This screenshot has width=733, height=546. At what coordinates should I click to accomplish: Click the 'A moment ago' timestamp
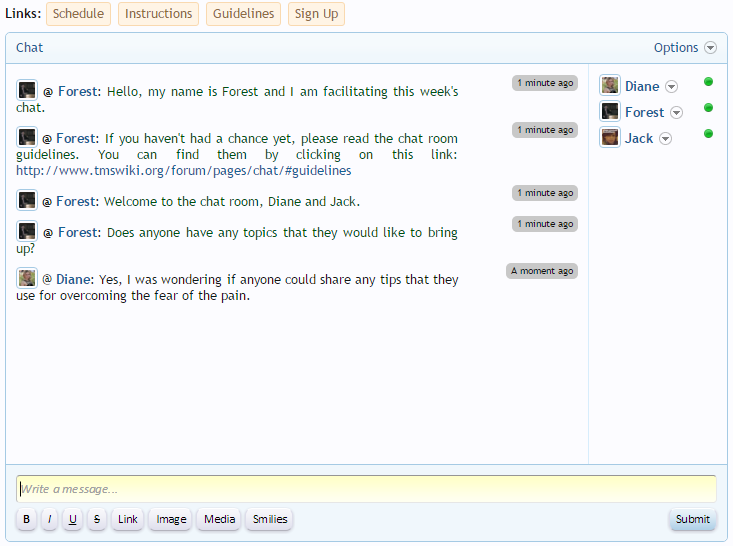point(542,271)
